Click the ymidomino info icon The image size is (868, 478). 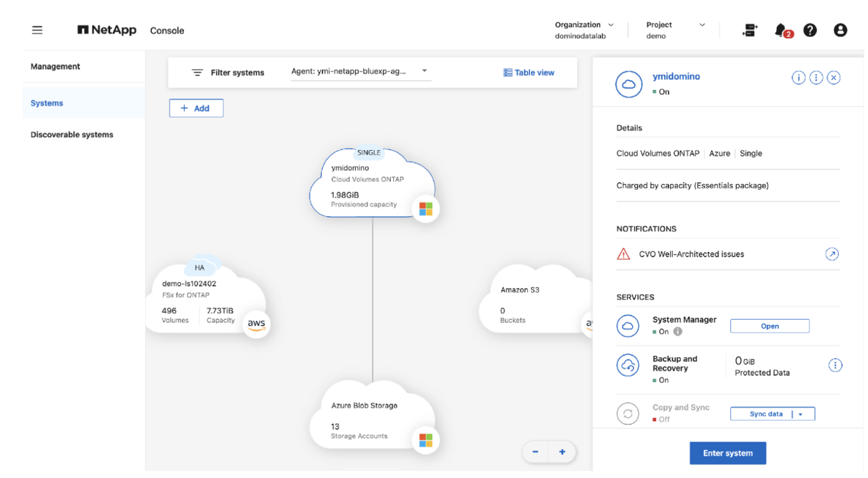[798, 78]
